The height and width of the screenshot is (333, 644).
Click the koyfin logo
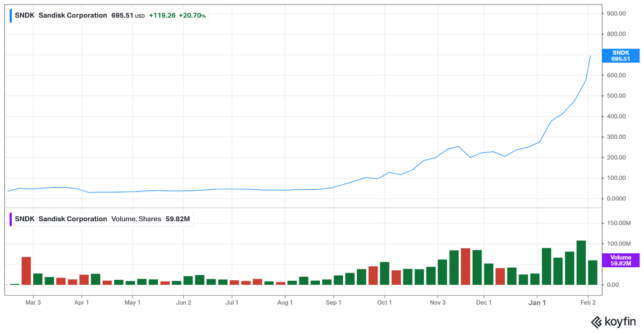[613, 322]
